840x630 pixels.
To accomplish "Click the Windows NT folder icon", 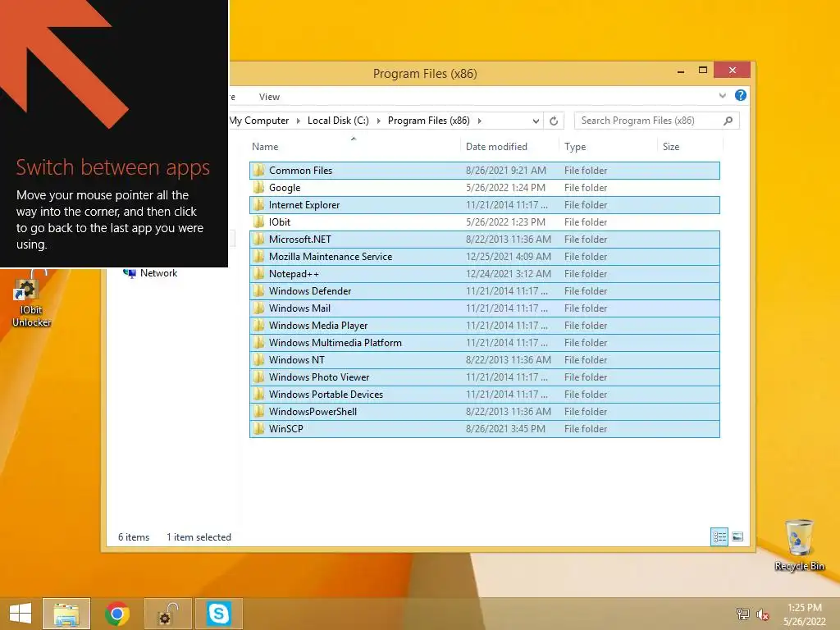I will pos(258,359).
